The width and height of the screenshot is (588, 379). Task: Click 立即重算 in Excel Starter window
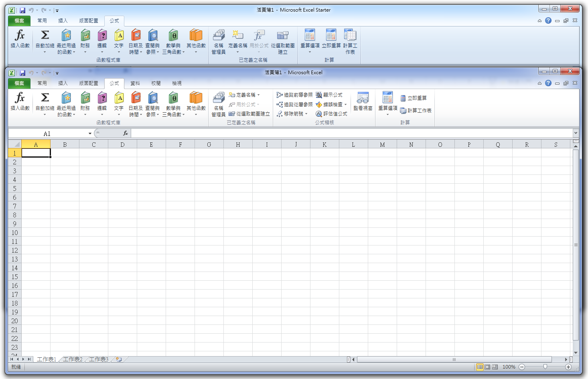click(x=331, y=39)
